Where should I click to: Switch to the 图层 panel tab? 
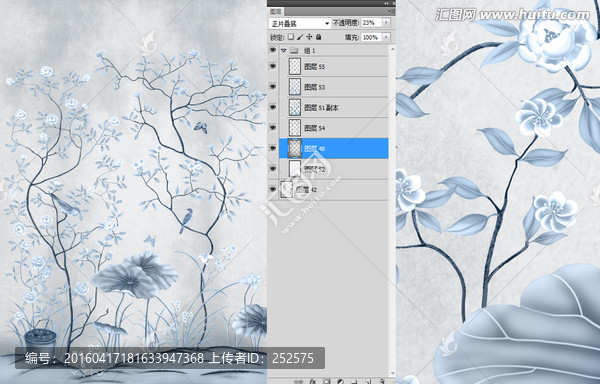tap(276, 12)
